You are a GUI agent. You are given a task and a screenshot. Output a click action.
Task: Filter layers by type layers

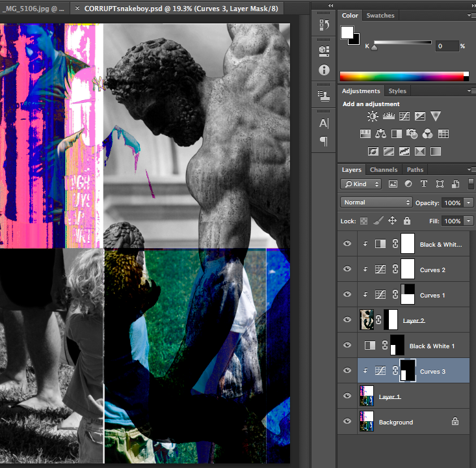[424, 184]
